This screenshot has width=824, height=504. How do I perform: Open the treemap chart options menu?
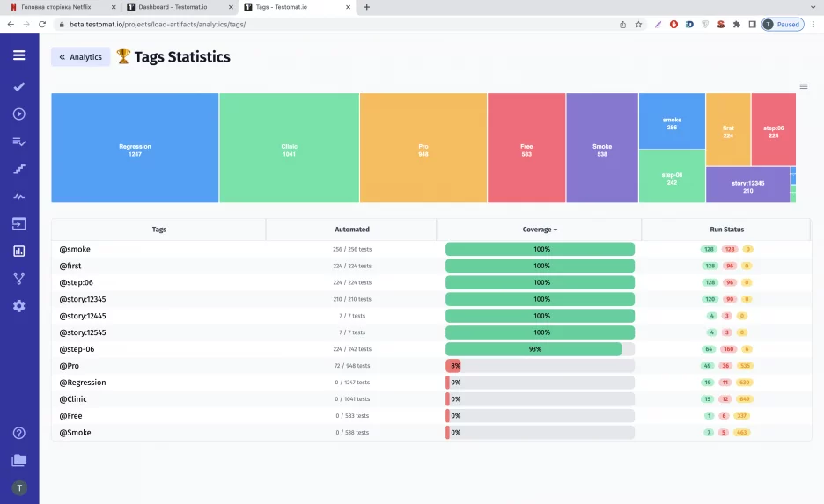(803, 86)
